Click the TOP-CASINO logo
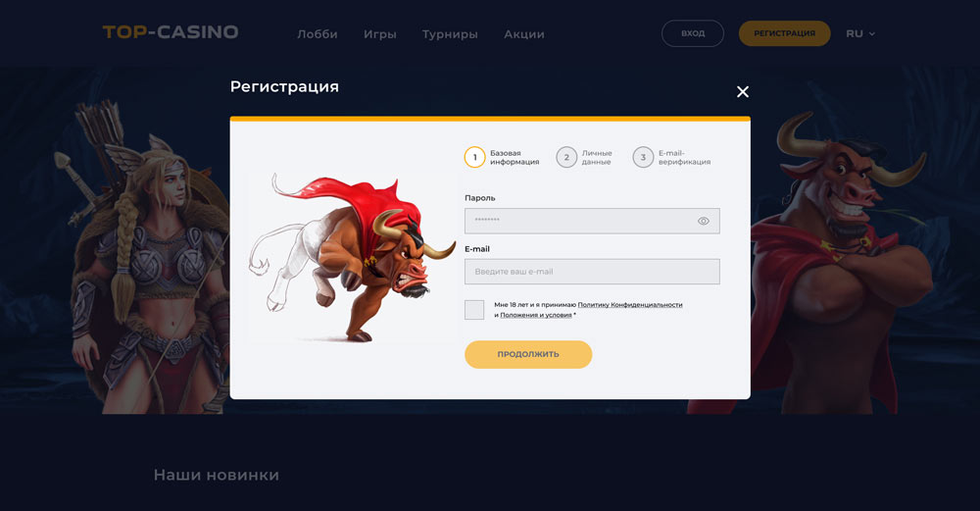 (x=171, y=32)
